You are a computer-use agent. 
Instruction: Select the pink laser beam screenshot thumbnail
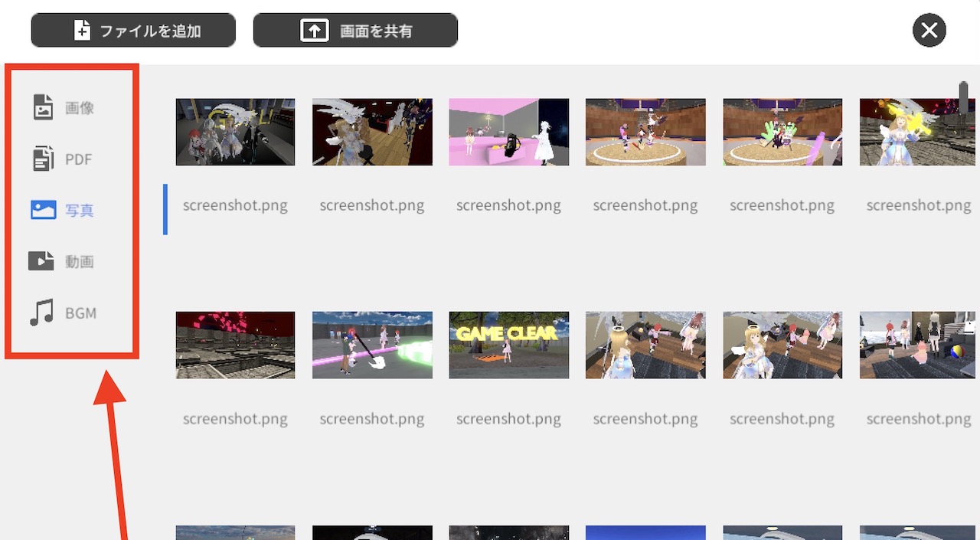[x=372, y=345]
